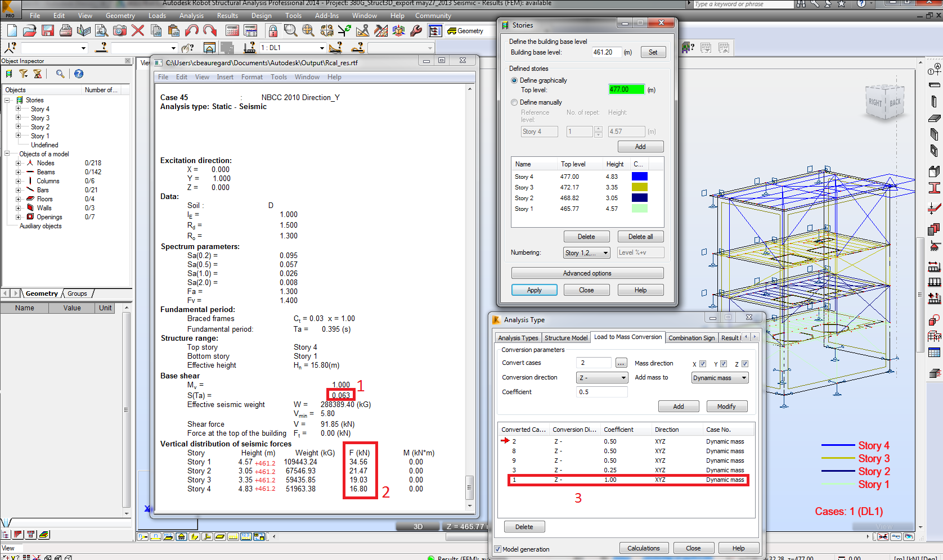Click the Undo arrow on the toolbar

192,31
